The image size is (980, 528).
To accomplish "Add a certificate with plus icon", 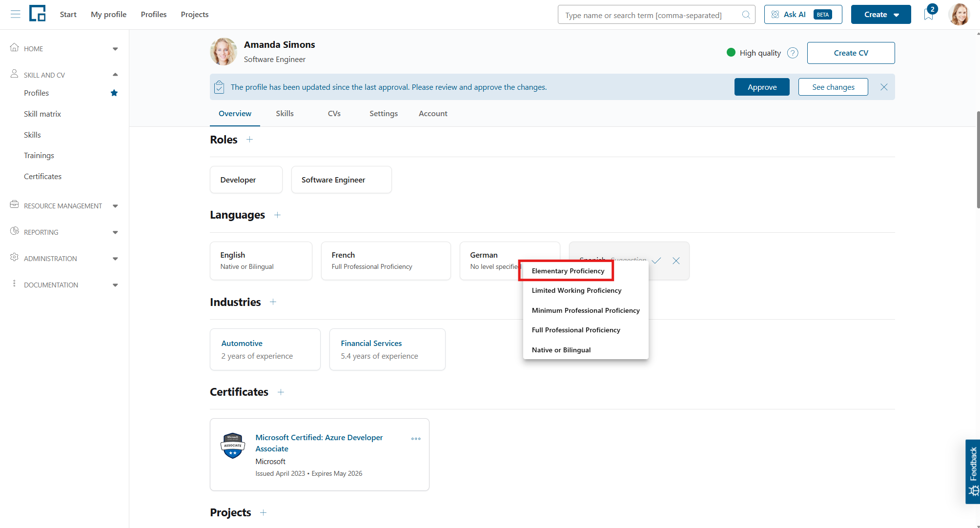I will [281, 392].
